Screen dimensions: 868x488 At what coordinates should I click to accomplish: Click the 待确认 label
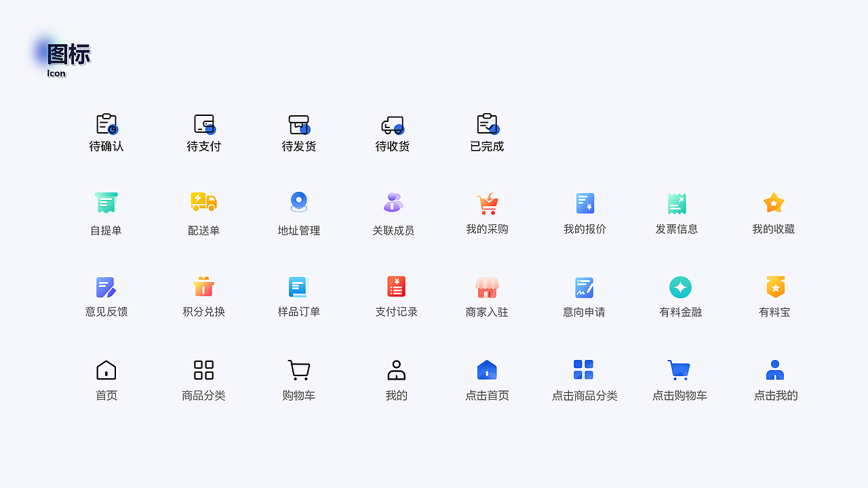tap(106, 146)
